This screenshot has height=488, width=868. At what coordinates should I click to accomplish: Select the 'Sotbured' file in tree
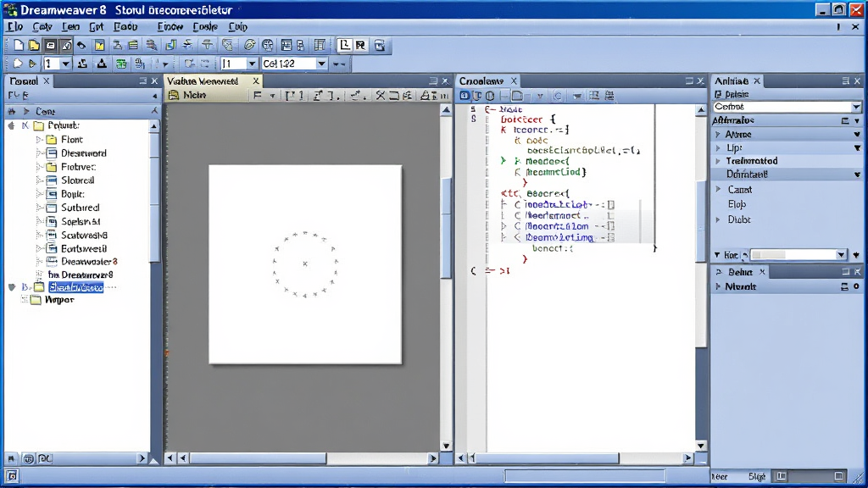(x=81, y=208)
